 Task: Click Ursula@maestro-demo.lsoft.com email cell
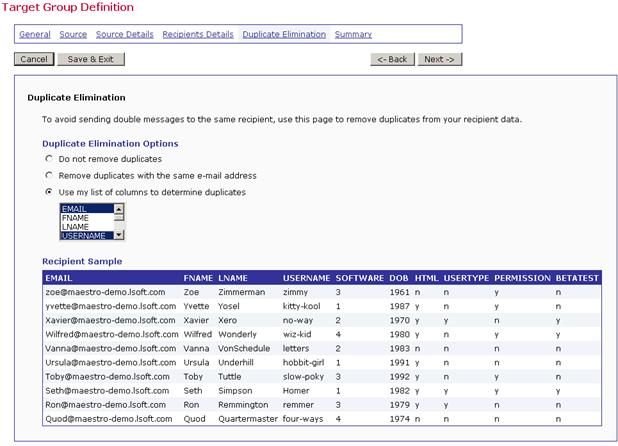tap(110, 362)
